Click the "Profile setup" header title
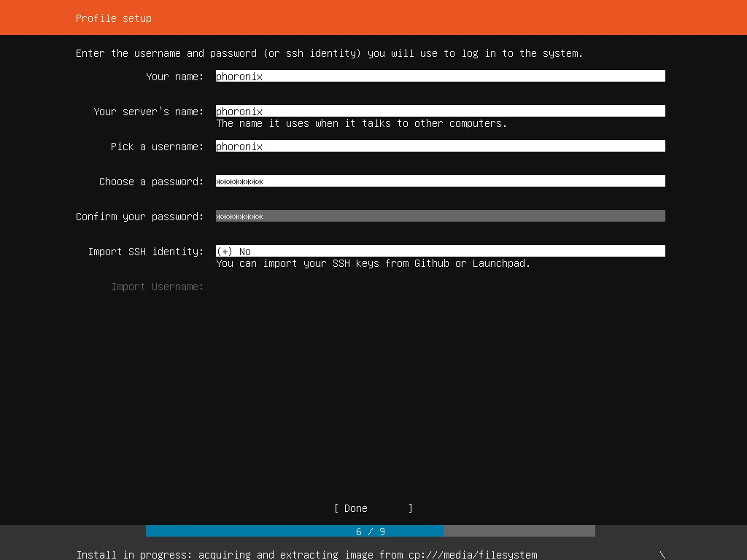Screen dimensions: 747x560 (x=114, y=17)
